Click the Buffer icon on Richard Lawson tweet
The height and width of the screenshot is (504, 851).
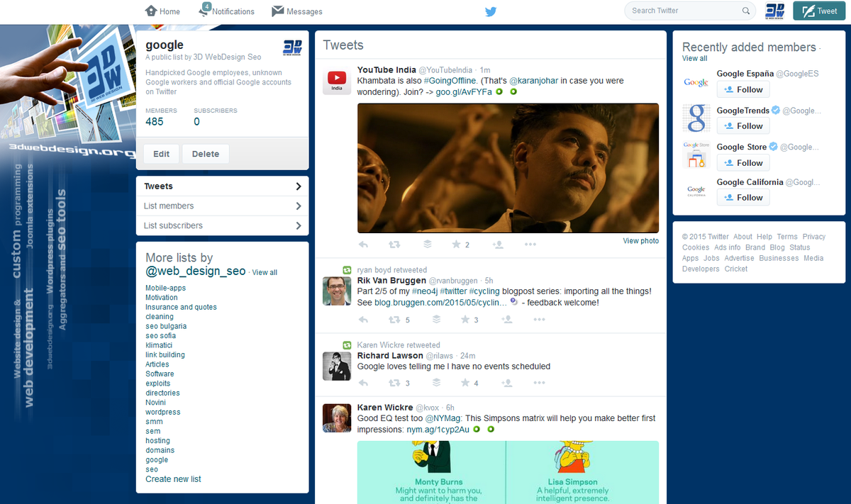pyautogui.click(x=437, y=383)
